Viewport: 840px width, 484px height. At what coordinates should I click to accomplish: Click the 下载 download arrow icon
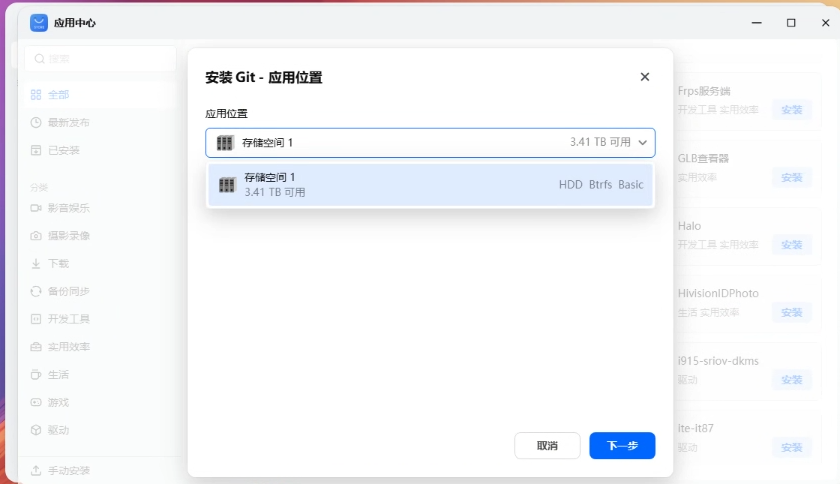click(36, 264)
